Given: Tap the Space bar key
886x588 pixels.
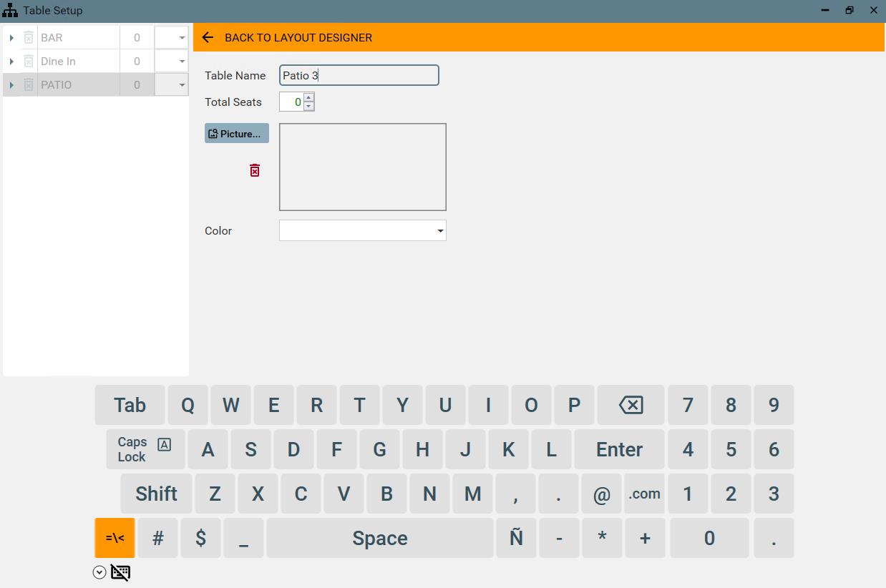Looking at the screenshot, I should [x=380, y=538].
